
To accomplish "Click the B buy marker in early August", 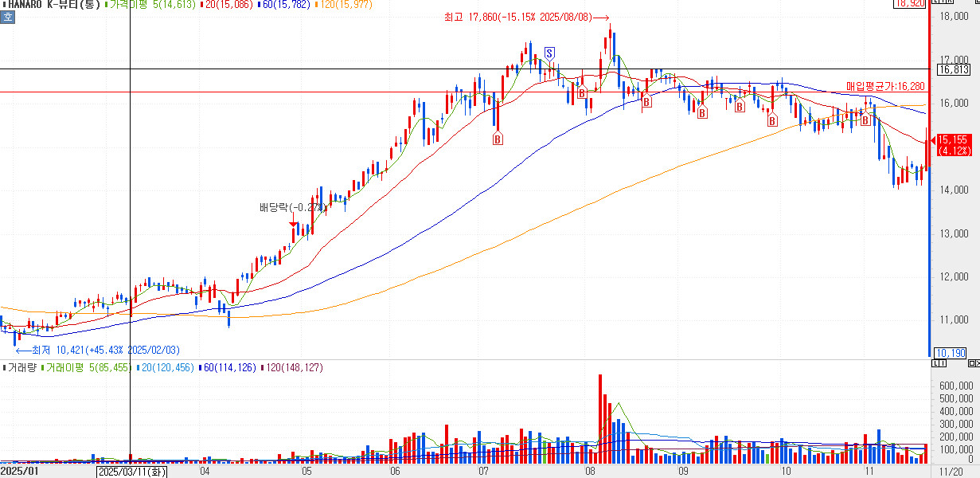I will 582,92.
